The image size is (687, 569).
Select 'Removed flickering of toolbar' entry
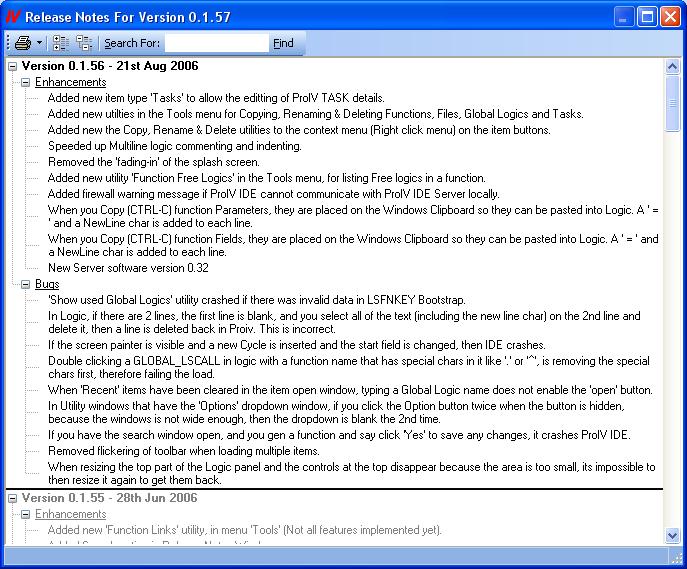[184, 451]
